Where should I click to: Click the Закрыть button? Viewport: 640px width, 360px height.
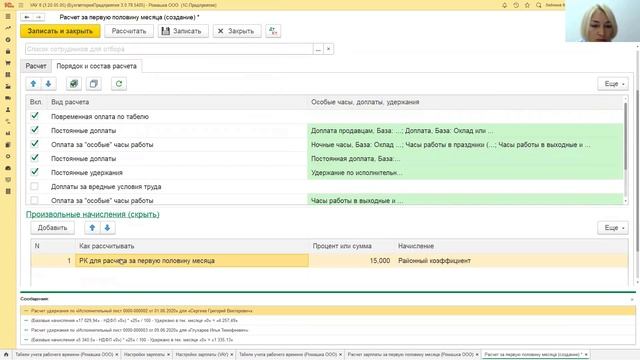(237, 31)
